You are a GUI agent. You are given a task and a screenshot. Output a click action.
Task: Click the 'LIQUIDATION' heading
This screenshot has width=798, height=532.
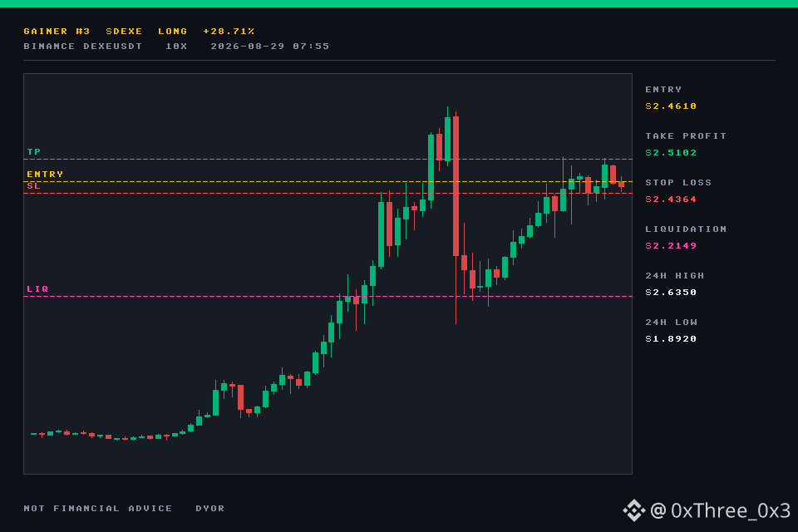tap(686, 229)
